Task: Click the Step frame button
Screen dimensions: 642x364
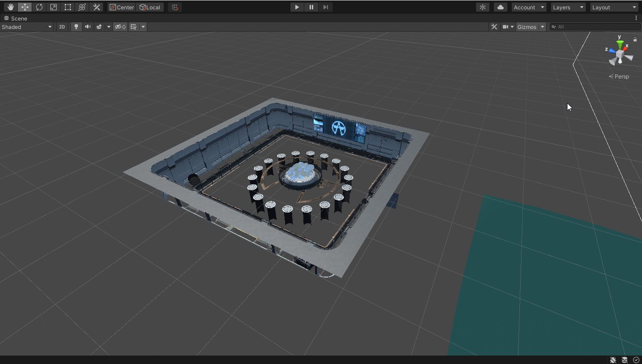Action: coord(325,7)
